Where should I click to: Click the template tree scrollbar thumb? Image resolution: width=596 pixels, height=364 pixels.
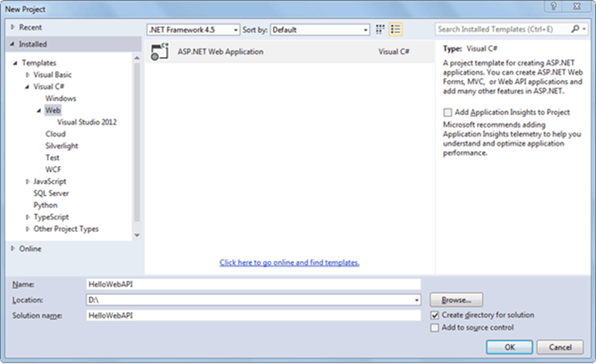click(137, 142)
